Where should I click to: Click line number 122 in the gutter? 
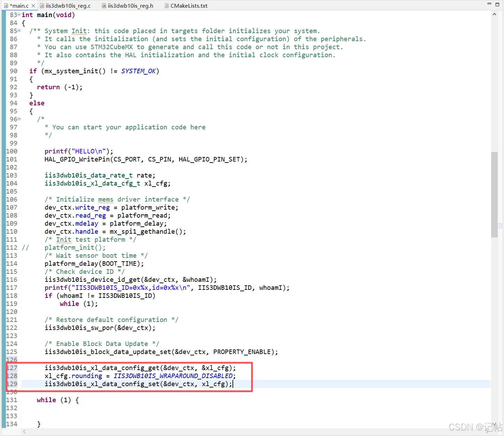click(x=12, y=328)
